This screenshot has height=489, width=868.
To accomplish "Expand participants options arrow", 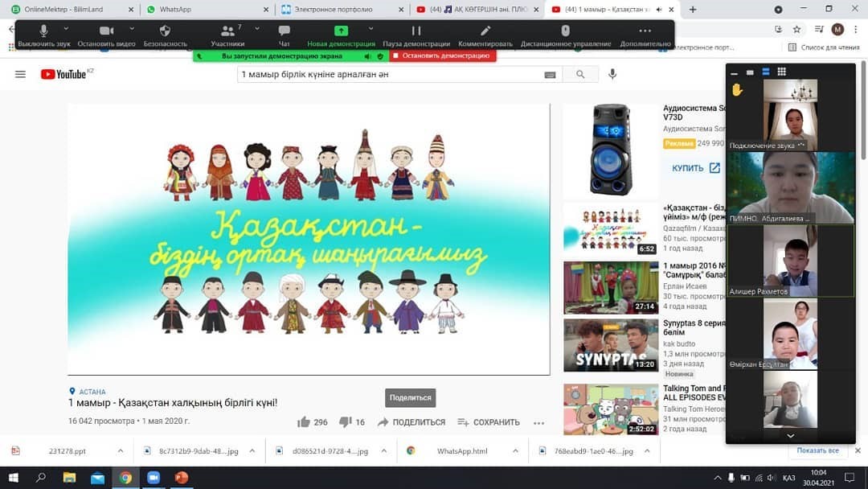I will [257, 28].
